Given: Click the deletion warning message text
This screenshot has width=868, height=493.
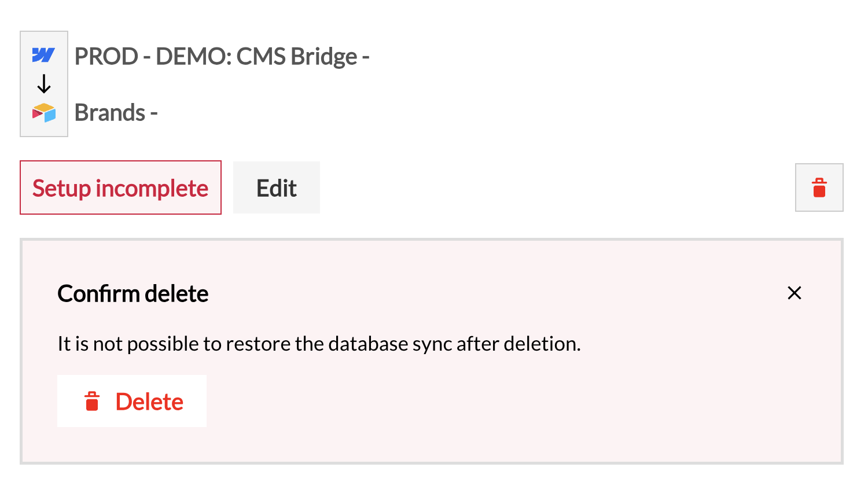Looking at the screenshot, I should 319,344.
